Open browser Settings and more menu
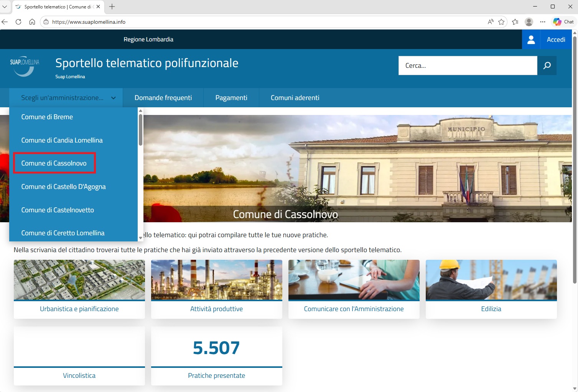578x392 pixels. pos(543,22)
